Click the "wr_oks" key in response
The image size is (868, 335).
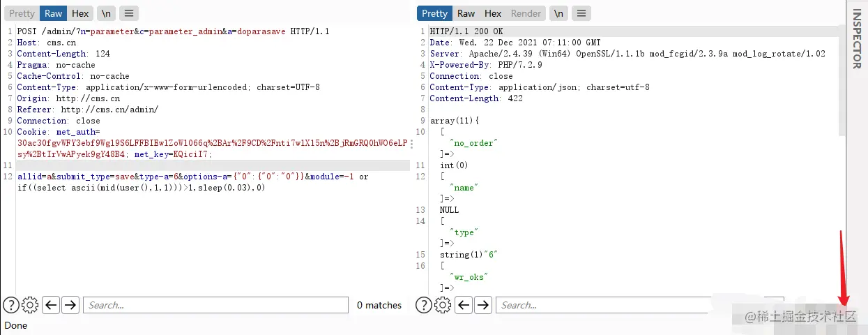point(469,277)
